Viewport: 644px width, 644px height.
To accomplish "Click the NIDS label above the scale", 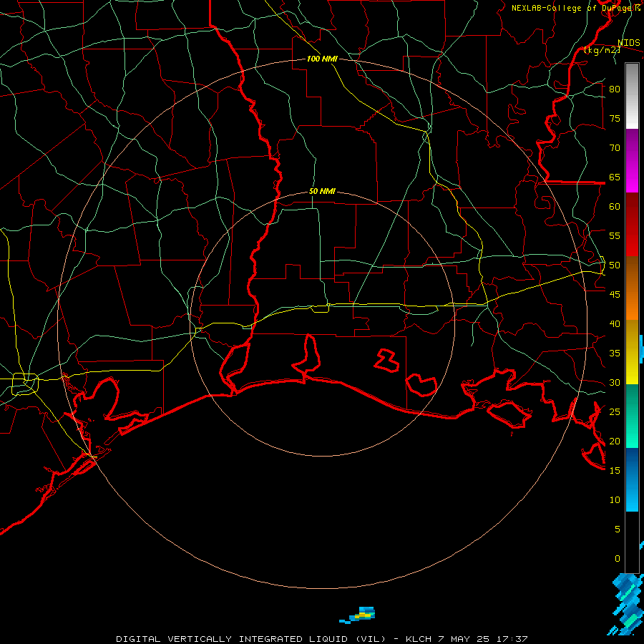I will [628, 43].
